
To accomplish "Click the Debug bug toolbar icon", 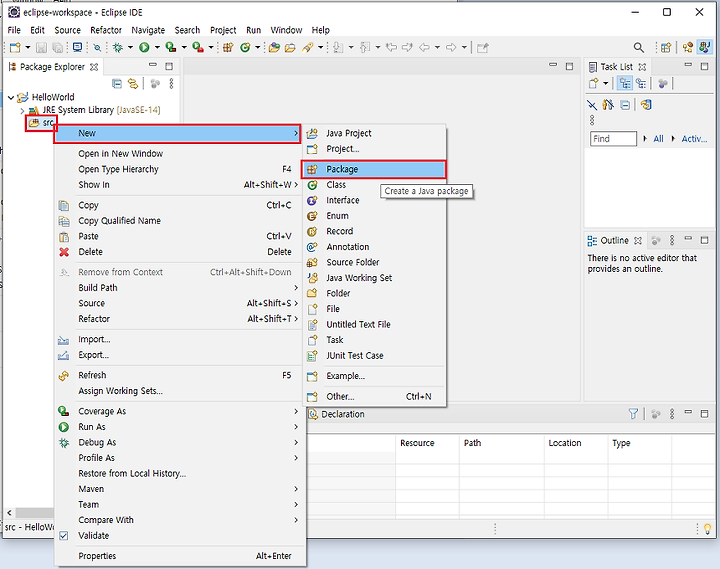I will (118, 47).
